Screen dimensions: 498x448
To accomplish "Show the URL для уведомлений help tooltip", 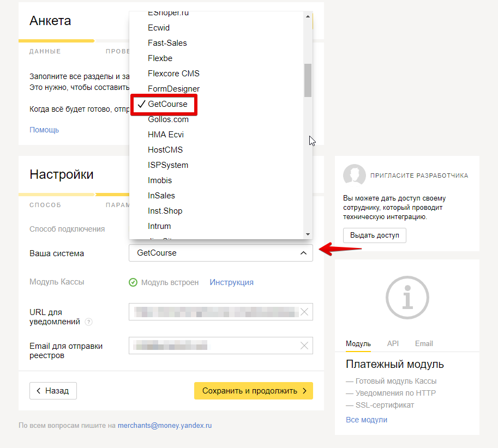I will coord(88,322).
